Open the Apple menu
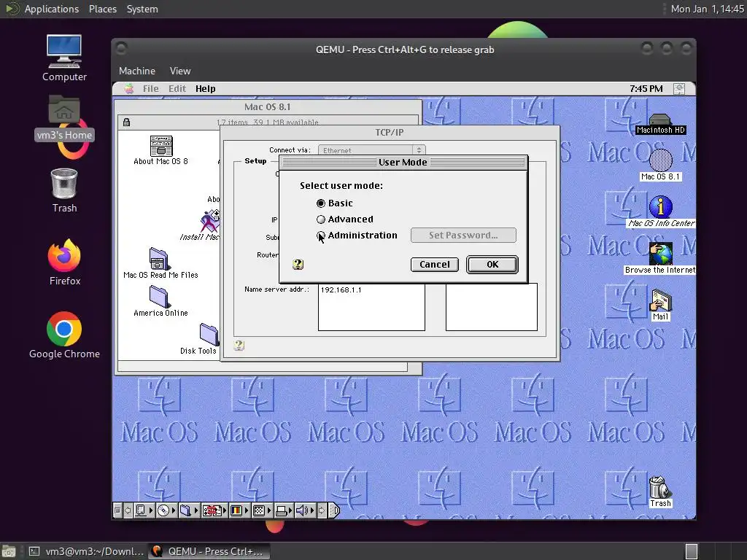This screenshot has height=560, width=747. pos(128,88)
